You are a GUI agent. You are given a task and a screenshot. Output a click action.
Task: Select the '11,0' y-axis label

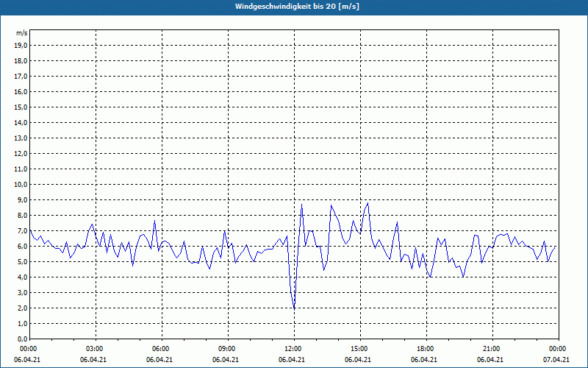click(21, 169)
